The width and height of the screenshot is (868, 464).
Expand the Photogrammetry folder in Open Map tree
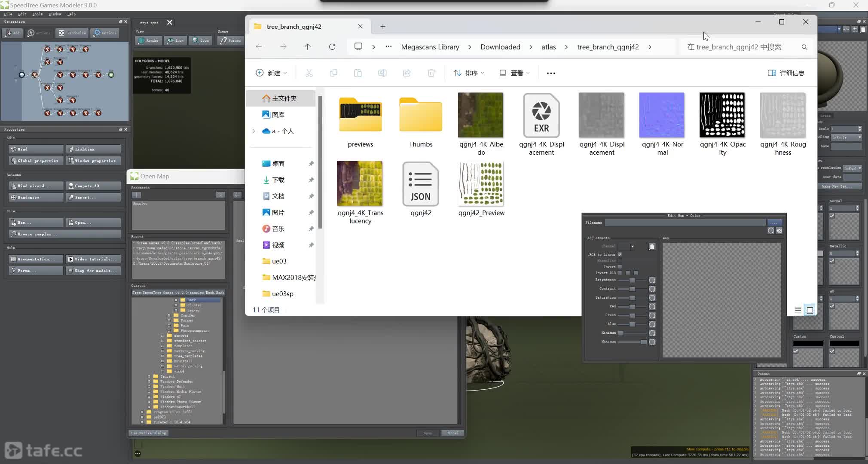click(169, 330)
